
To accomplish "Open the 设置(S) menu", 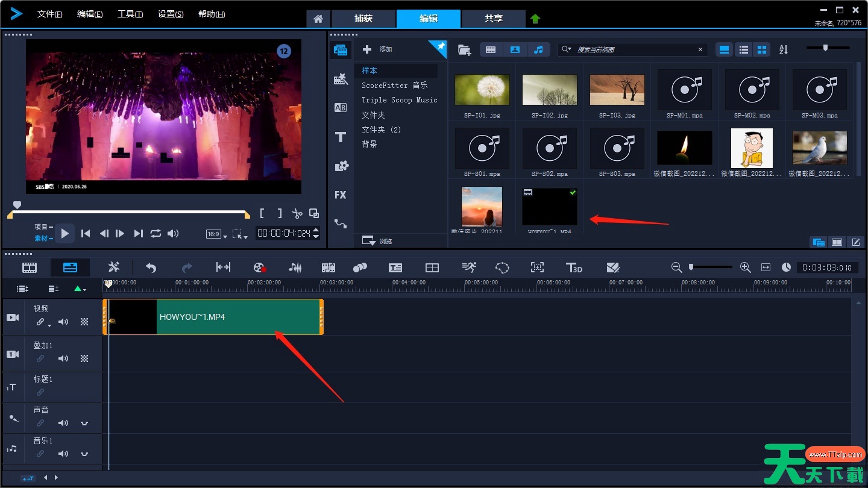I will point(171,14).
